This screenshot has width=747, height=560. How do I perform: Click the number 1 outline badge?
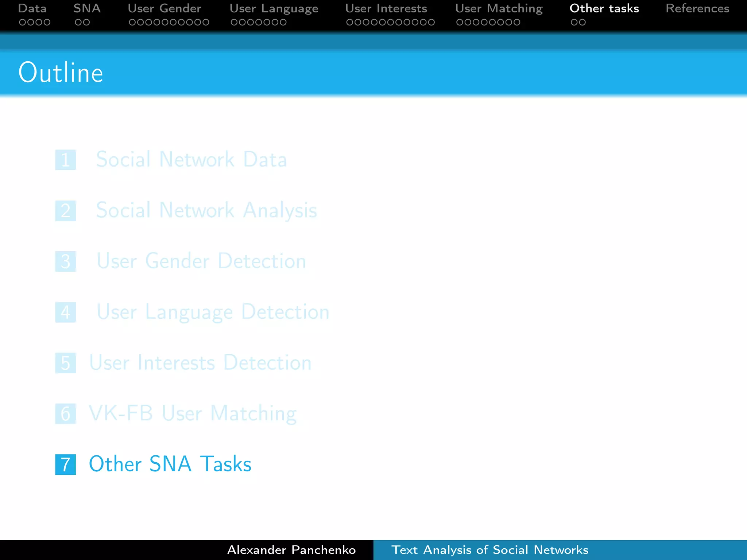66,160
